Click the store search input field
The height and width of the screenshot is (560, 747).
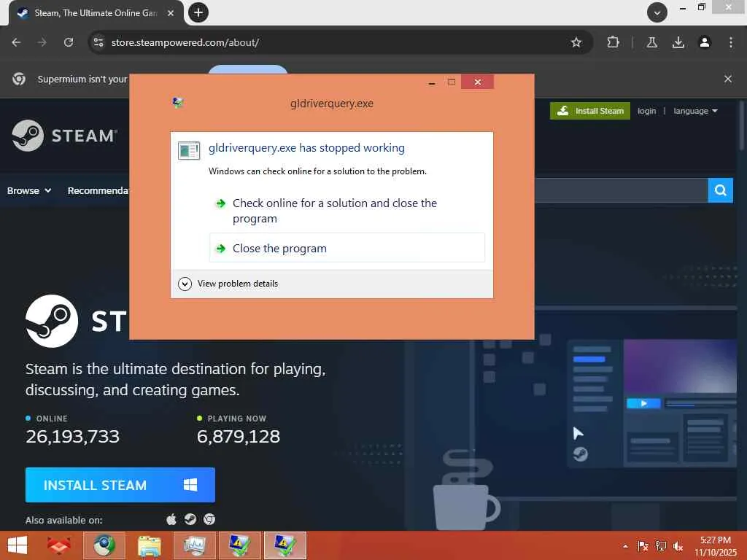click(621, 190)
